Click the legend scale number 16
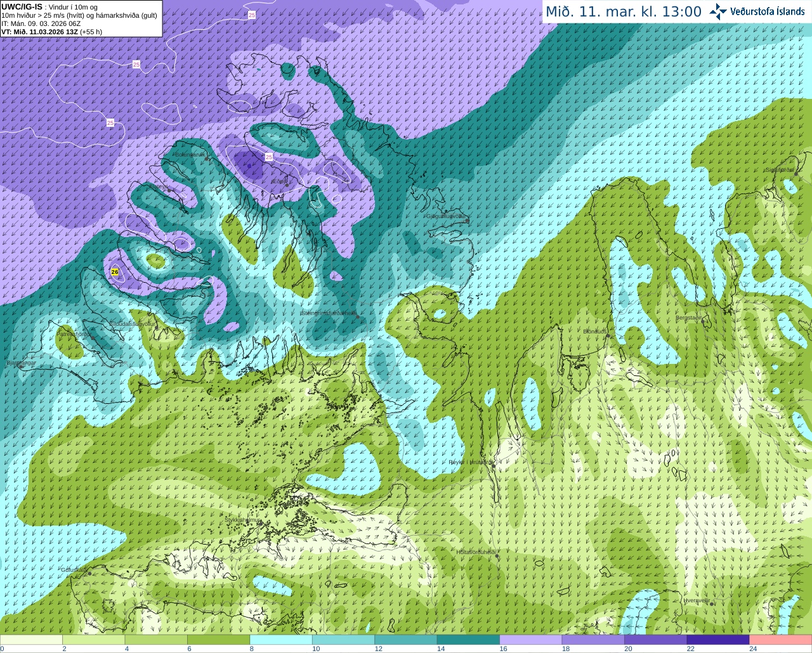The width and height of the screenshot is (812, 653). point(503,649)
